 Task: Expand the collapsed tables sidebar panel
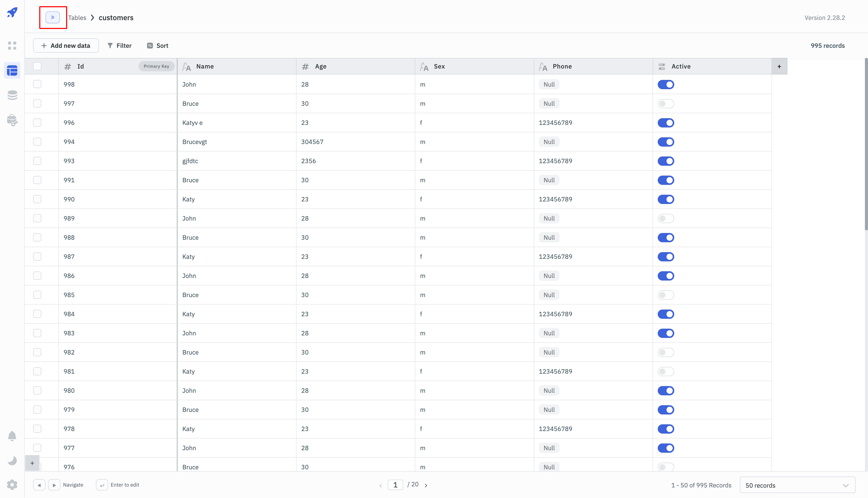[x=53, y=17]
